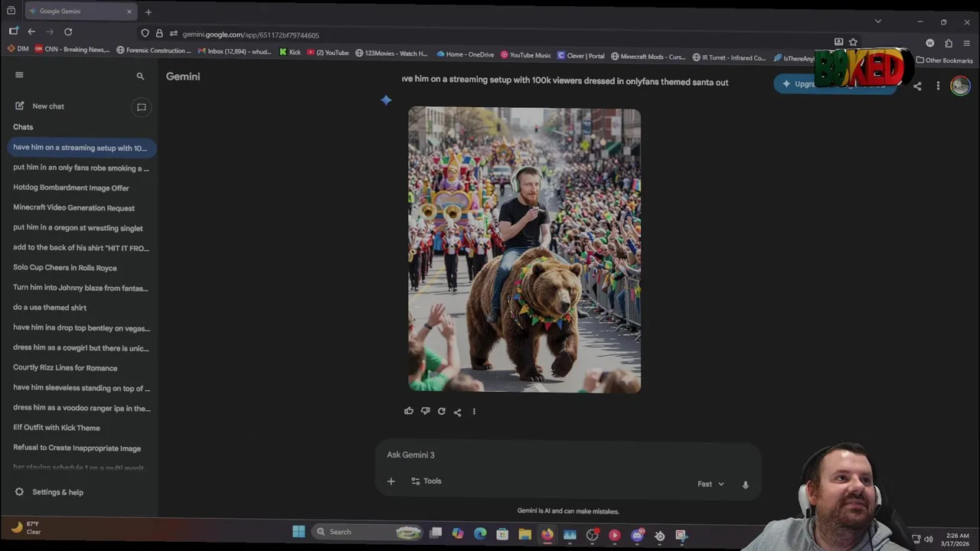980x551 pixels.
Task: Open chat 'Turn him into Johnny blaze'
Action: coord(80,288)
